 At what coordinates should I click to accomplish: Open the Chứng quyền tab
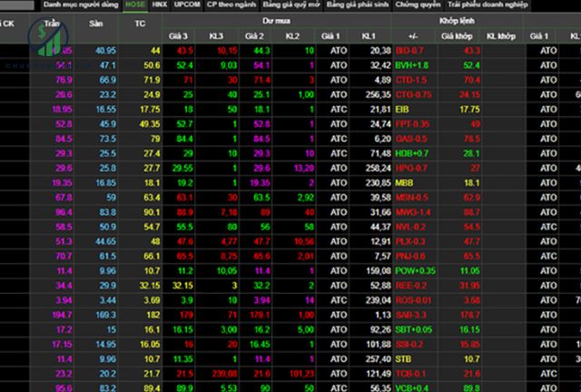[418, 5]
